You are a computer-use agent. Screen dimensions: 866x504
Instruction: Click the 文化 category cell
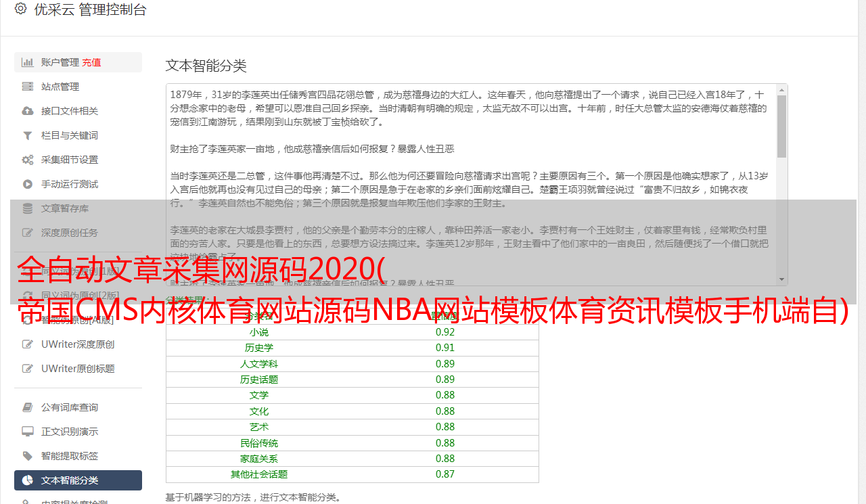coord(259,411)
